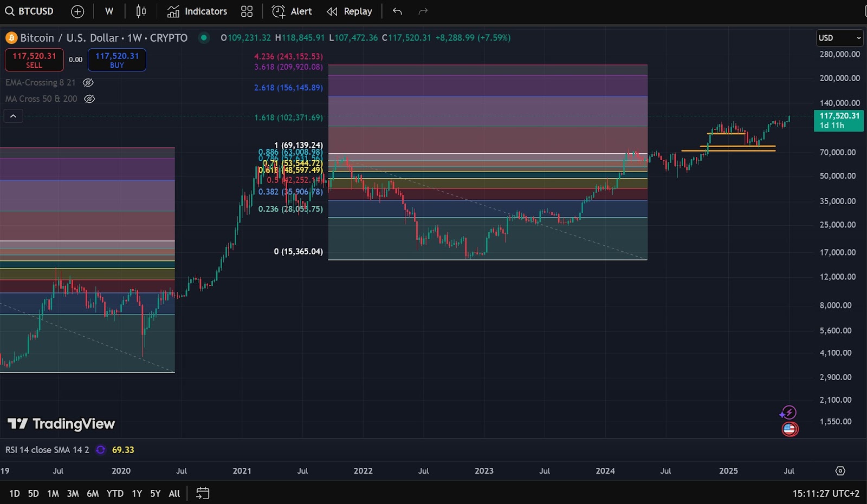Screen dimensions: 867x504
Task: Open the purple lightning quick action icon
Action: pos(788,413)
